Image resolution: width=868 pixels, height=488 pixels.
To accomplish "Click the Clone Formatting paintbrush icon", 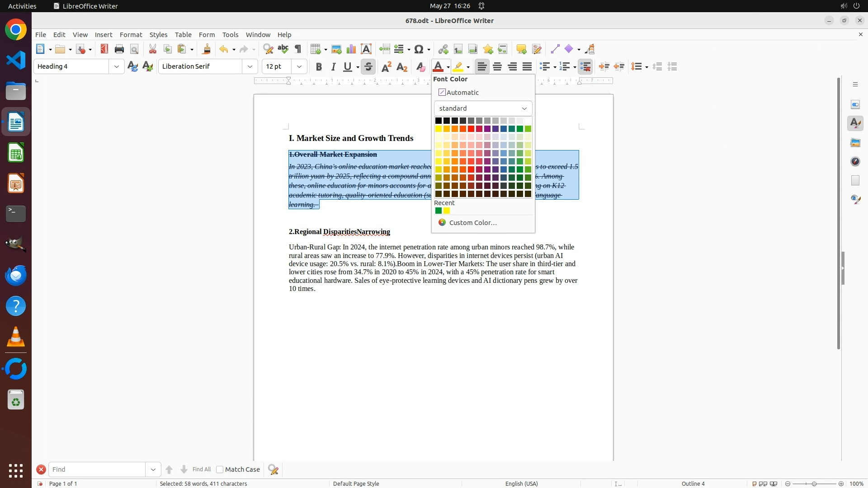I will point(207,49).
